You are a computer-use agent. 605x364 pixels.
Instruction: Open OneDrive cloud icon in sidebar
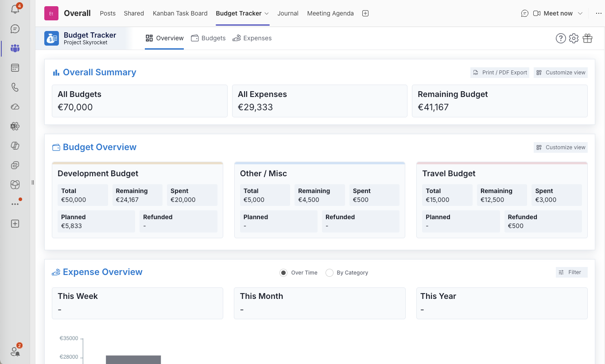pyautogui.click(x=15, y=107)
